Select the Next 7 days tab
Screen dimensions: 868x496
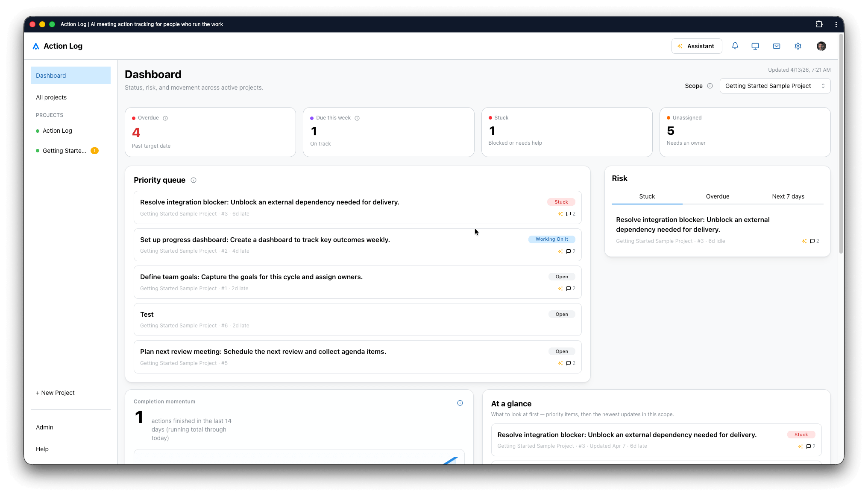[788, 196]
